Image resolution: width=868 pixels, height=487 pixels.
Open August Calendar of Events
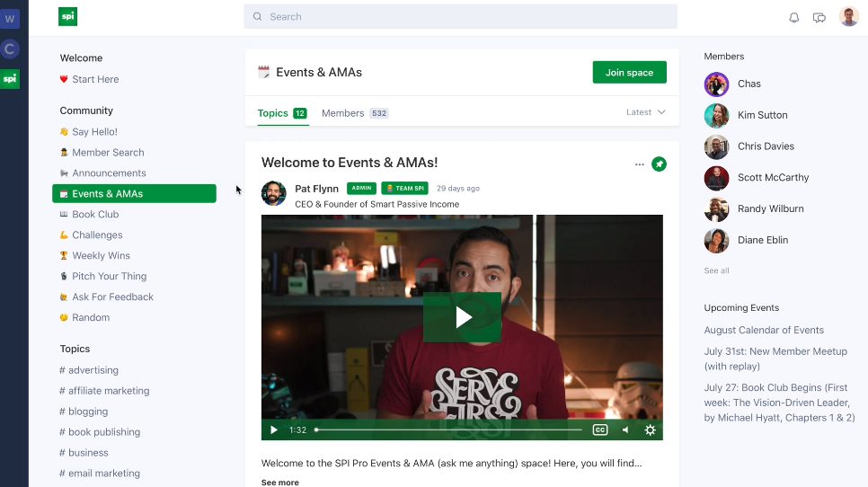[764, 330]
